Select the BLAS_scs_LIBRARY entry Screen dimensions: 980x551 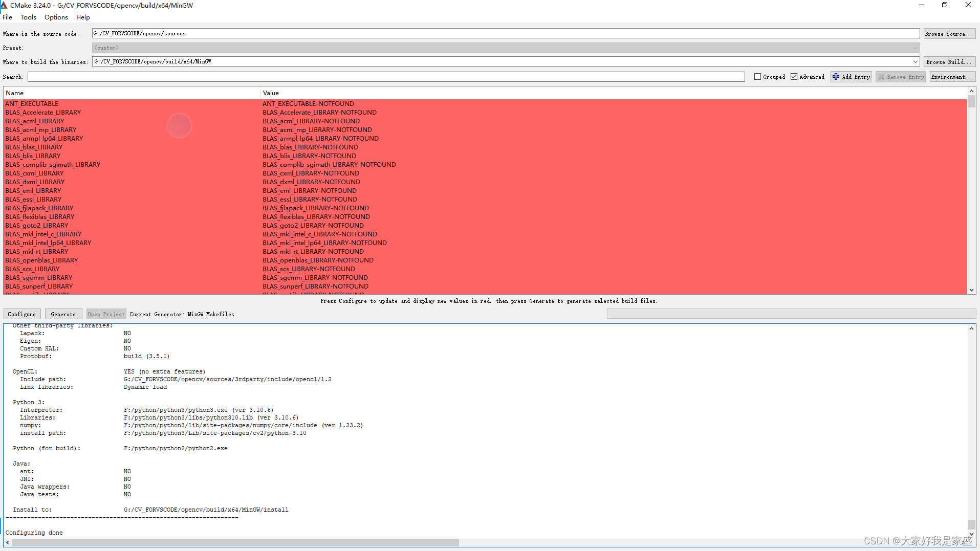32,269
